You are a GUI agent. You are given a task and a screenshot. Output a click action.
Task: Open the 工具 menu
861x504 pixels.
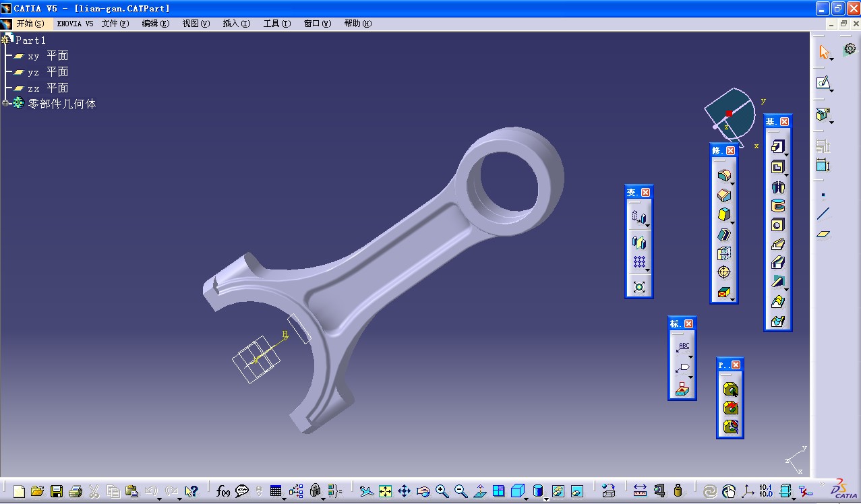tap(276, 24)
